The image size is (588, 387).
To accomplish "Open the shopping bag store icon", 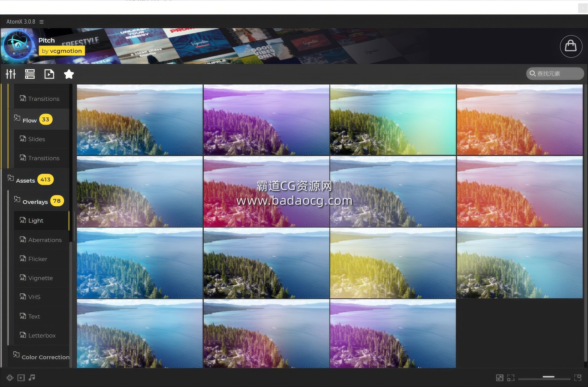I will [571, 46].
